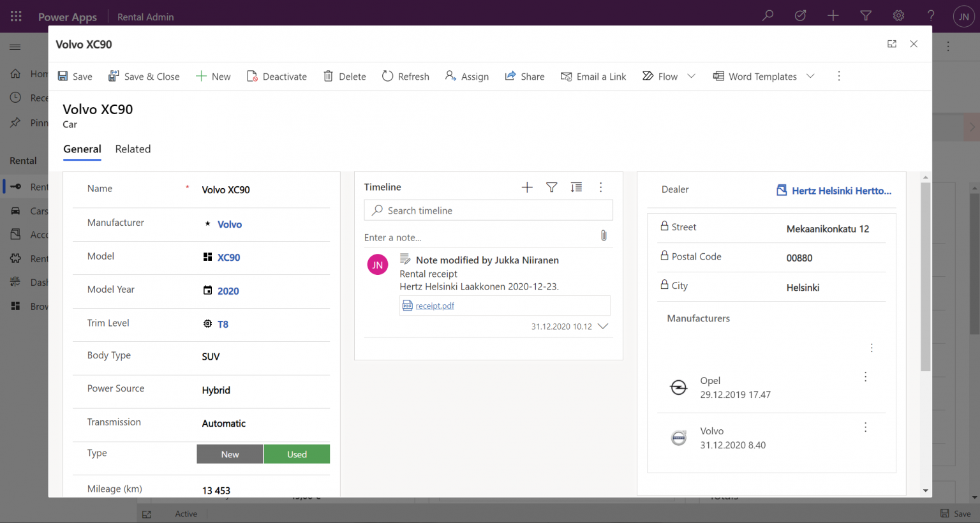Click the Mileage value 13 453
Screen dimensions: 980x523
coord(216,490)
